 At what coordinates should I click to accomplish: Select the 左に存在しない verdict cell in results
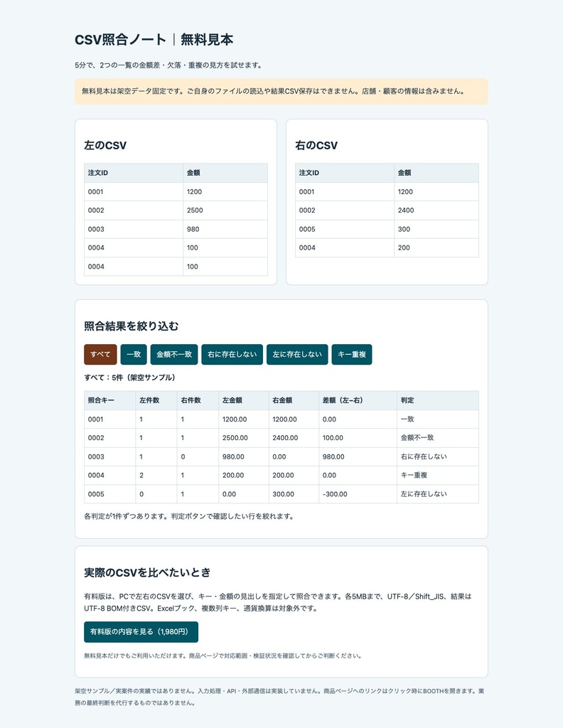[x=438, y=494]
